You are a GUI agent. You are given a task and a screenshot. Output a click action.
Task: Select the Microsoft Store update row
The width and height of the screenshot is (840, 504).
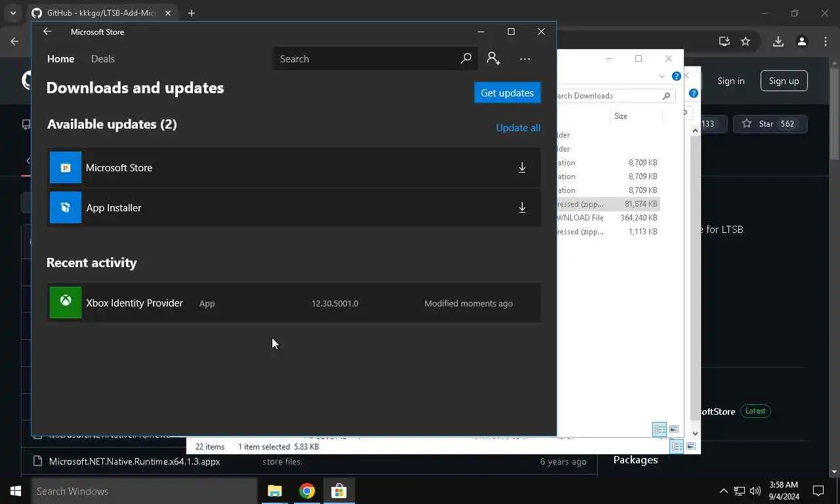click(294, 167)
